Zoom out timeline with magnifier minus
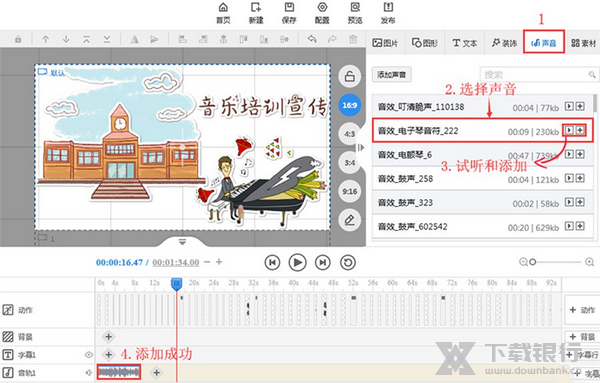This screenshot has width=600, height=383. [x=523, y=262]
